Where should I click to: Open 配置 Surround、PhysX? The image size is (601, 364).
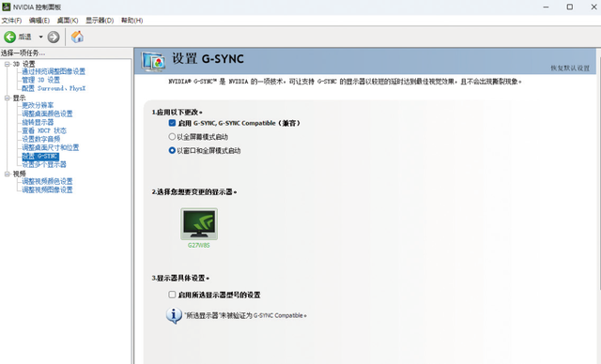(54, 88)
